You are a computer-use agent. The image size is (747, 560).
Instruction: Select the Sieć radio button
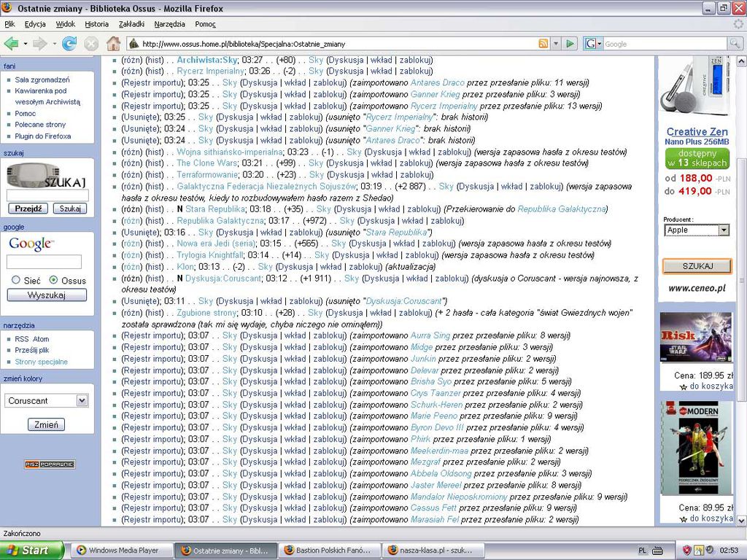pos(16,280)
